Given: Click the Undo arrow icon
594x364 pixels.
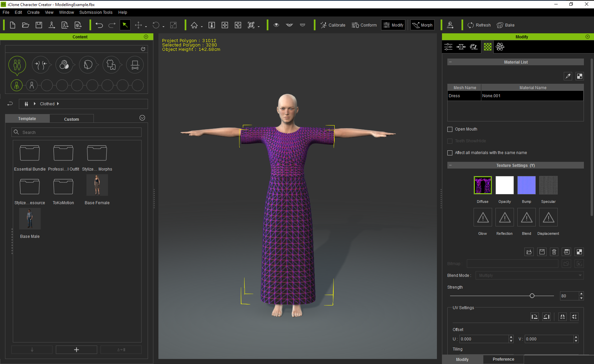Looking at the screenshot, I should (99, 25).
